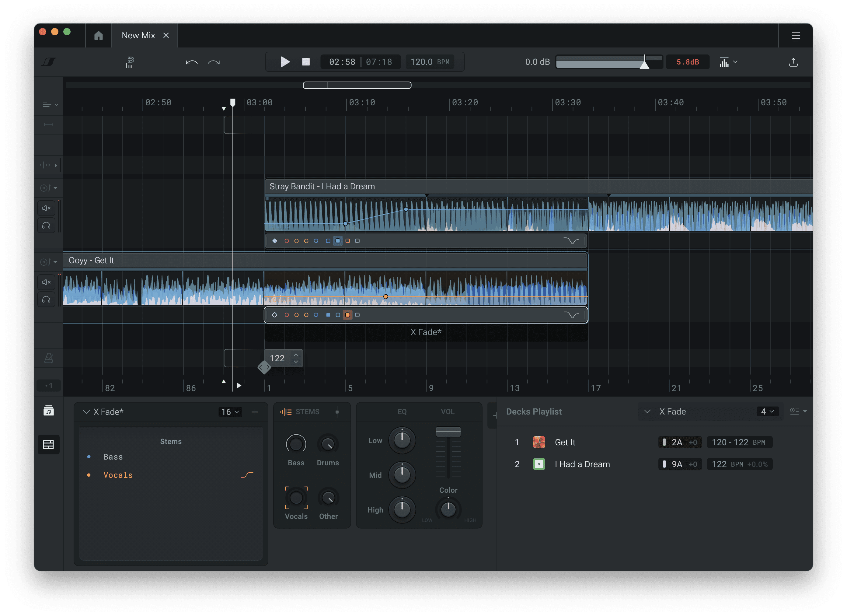Click the Home icon tab
This screenshot has width=847, height=616.
[98, 36]
